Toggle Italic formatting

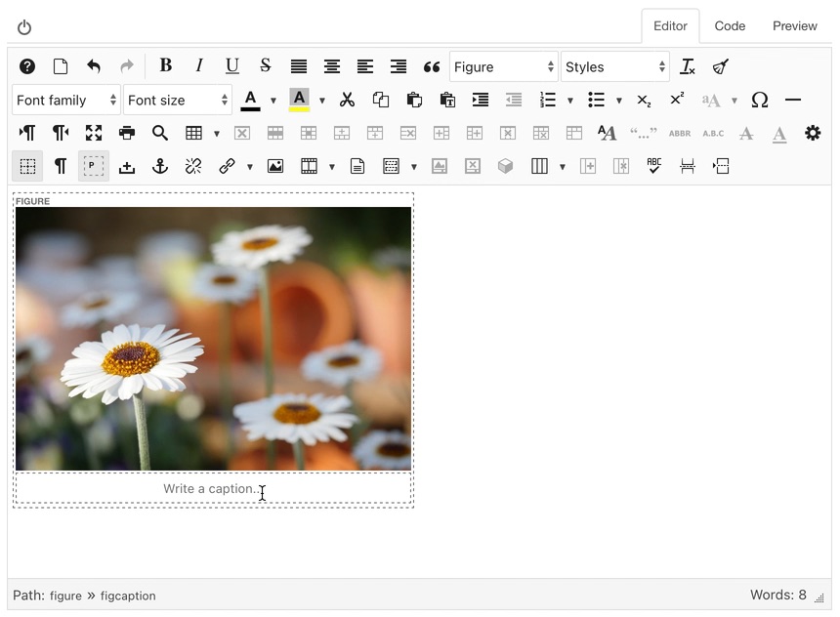(199, 66)
